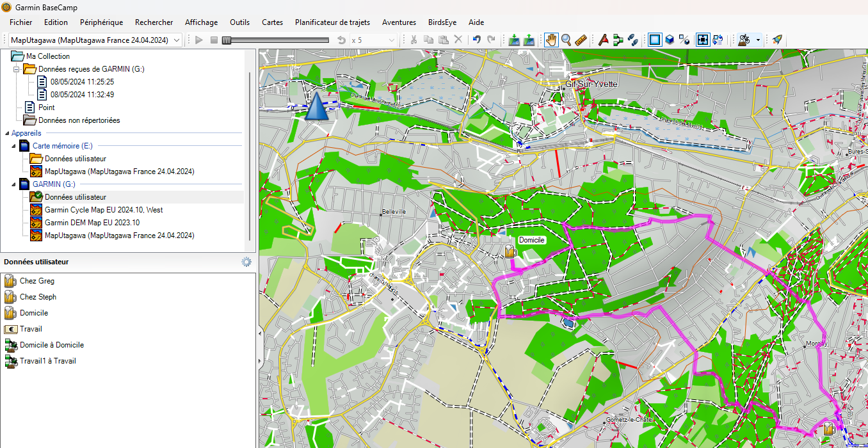
Task: Select the New Track footprints tool
Action: click(x=632, y=40)
